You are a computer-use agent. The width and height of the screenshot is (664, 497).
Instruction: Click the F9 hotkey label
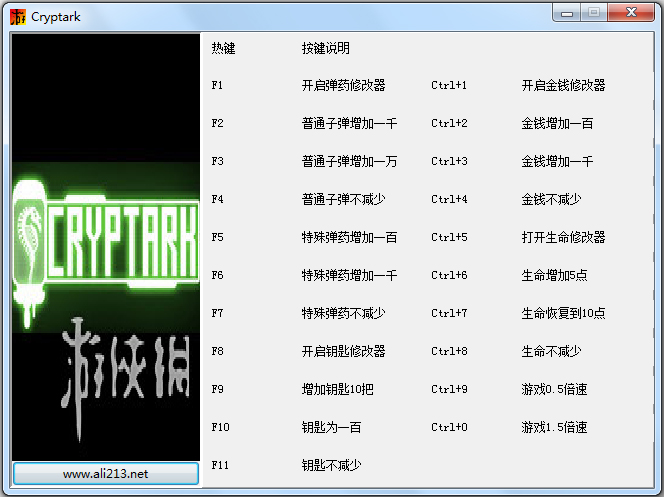click(217, 389)
